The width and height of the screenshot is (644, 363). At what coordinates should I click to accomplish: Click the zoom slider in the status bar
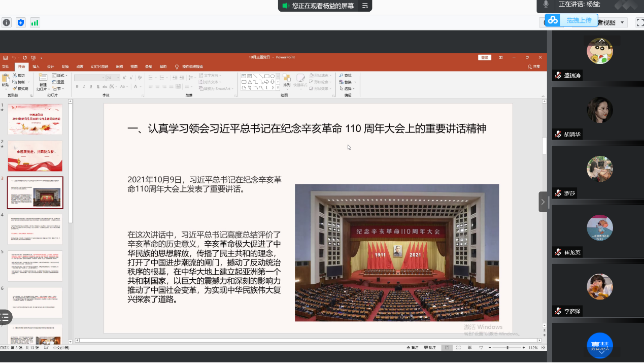pos(507,348)
